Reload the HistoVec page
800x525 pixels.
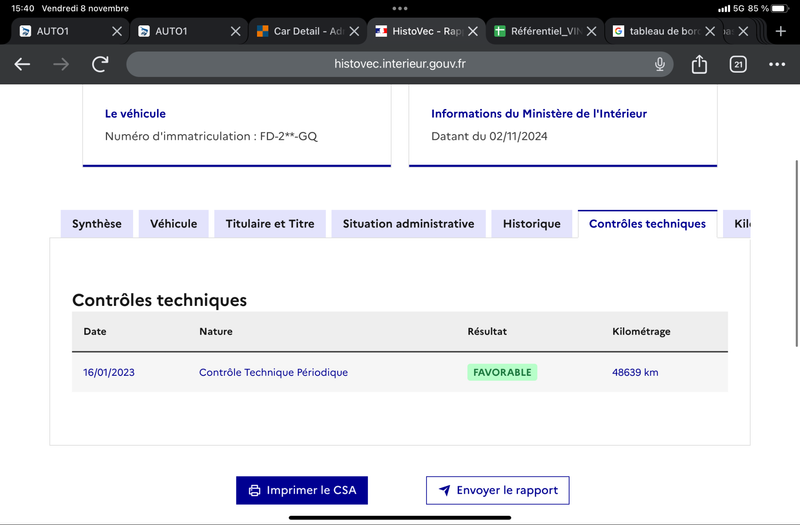pyautogui.click(x=100, y=64)
